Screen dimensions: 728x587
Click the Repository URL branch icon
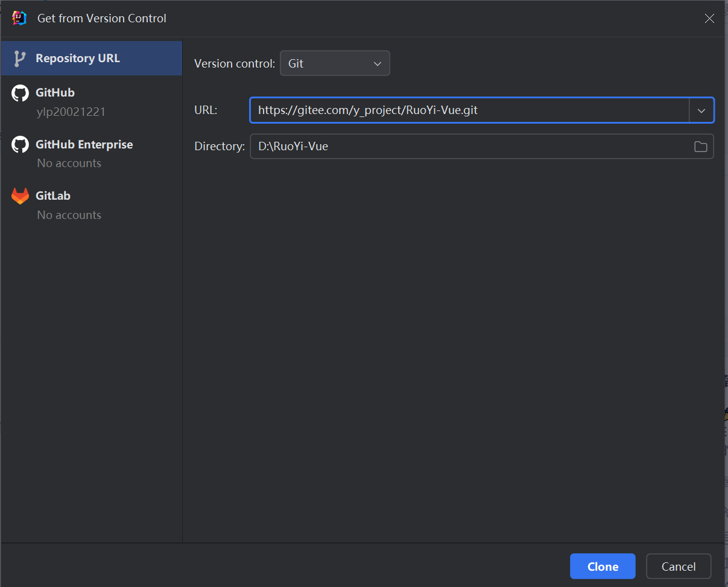(x=20, y=59)
